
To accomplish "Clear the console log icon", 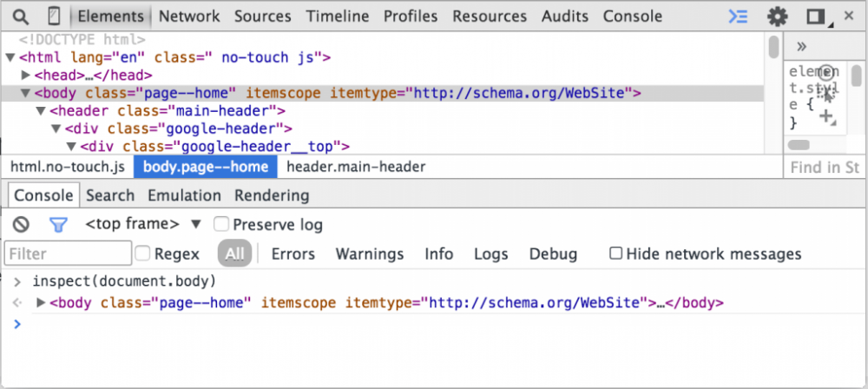I will pos(21,224).
